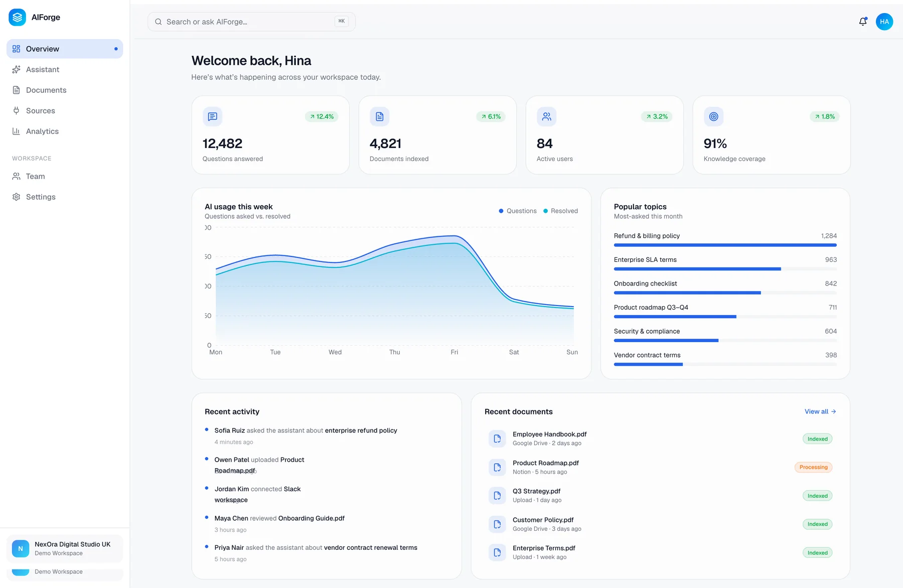Screen dimensions: 903x588
Task: Click the Documents file icon
Action: pos(17,90)
